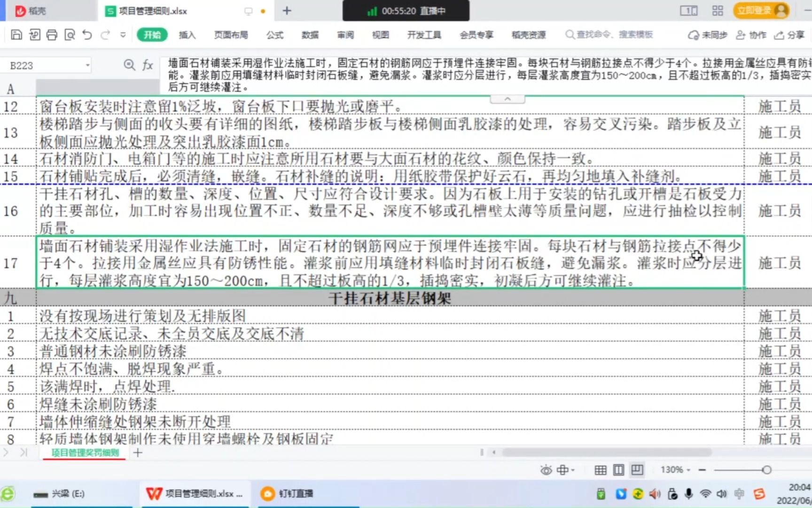The width and height of the screenshot is (812, 508).
Task: Click the zoom slider handle
Action: 767,470
